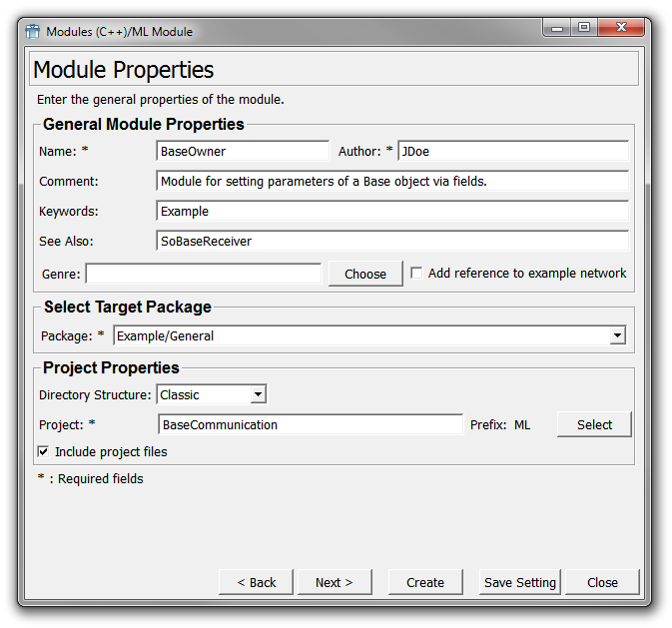Click the See Also field SoBaseReceiver
672x628 pixels.
click(392, 241)
